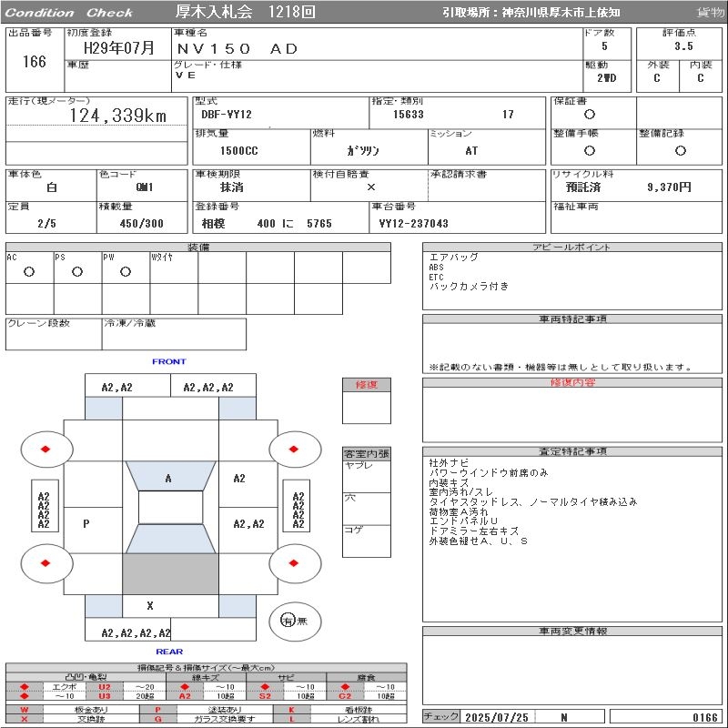Viewport: 728px width, 728px height.
Task: Click the circled 有 spare tire mark
Action: pos(288,621)
